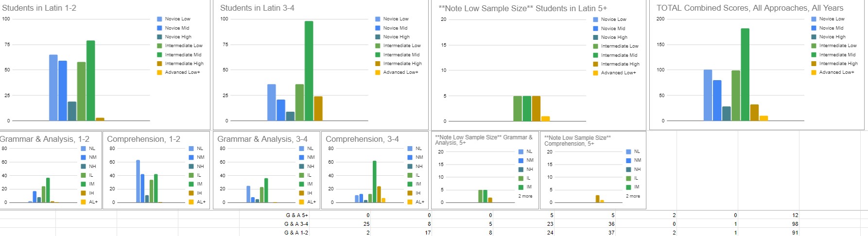The height and width of the screenshot is (236, 868).
Task: Click Intermediate High legend swatch in TOTAL Combined Scores chart
Action: click(x=814, y=64)
